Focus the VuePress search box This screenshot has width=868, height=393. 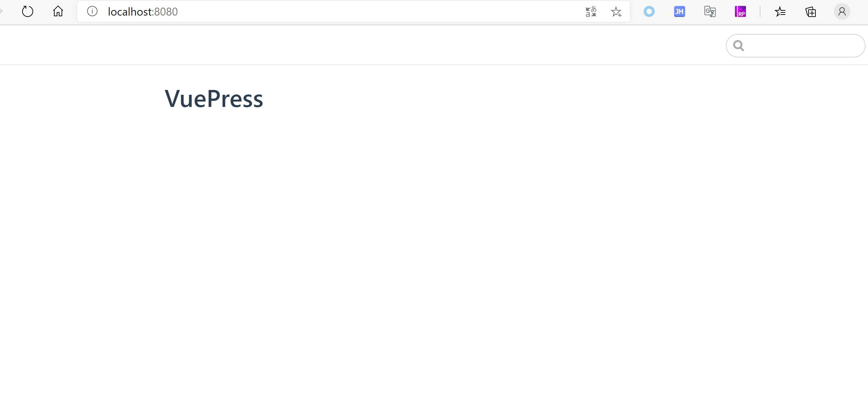pyautogui.click(x=796, y=46)
